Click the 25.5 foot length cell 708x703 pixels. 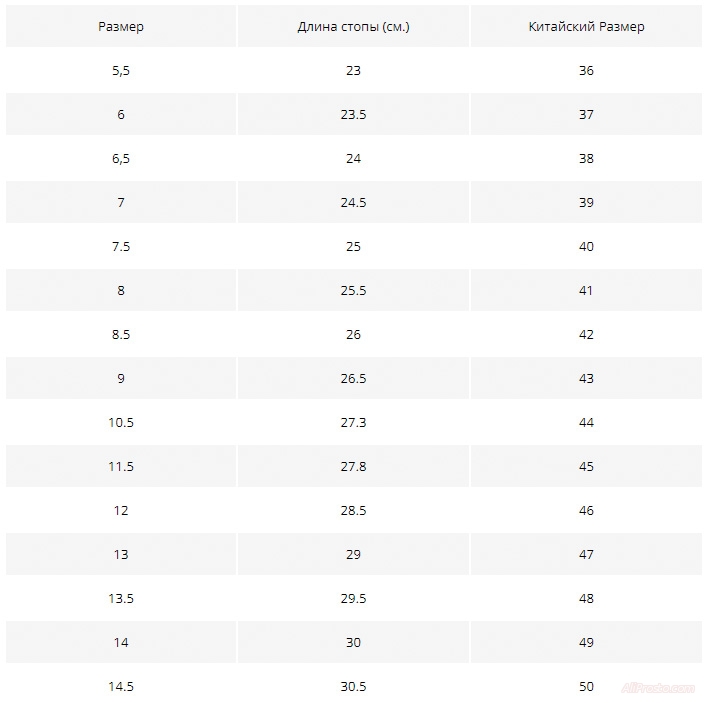353,291
